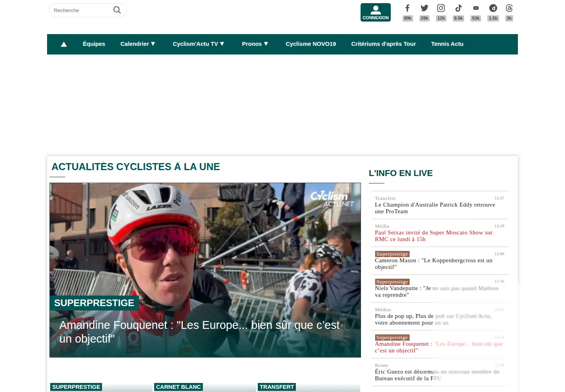Open the Threads icon
This screenshot has width=565, height=392.
[x=509, y=8]
